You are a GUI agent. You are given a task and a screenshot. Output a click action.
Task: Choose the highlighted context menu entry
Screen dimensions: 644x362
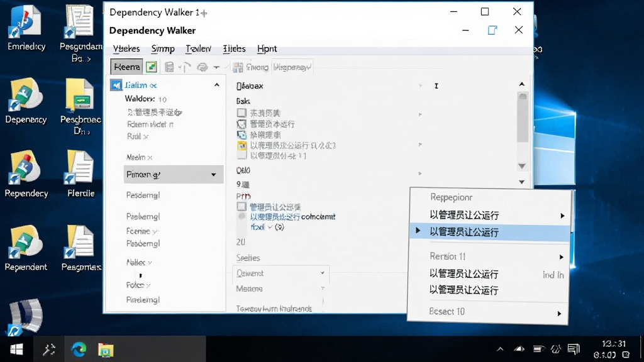click(489, 233)
